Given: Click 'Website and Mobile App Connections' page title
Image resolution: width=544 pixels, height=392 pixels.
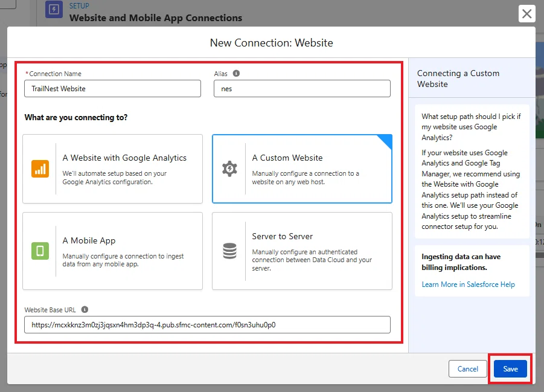Looking at the screenshot, I should (156, 18).
